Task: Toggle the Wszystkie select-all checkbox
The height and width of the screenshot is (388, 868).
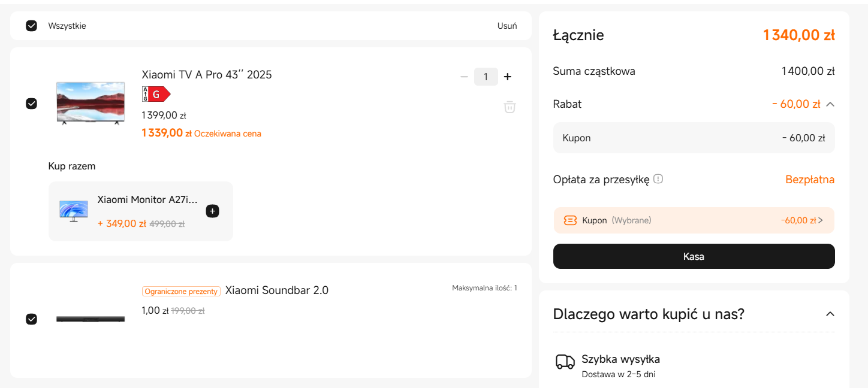Action: (32, 26)
